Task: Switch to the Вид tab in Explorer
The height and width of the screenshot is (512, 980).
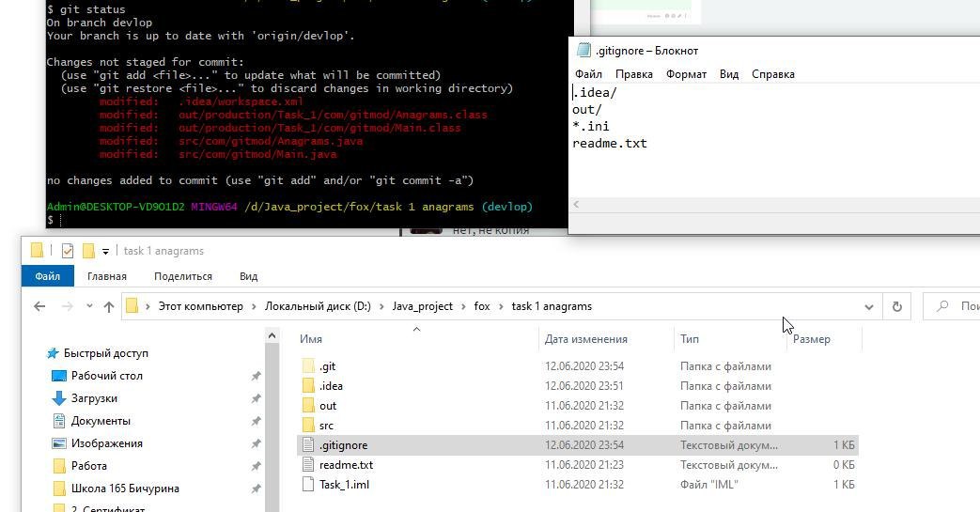Action: [248, 276]
